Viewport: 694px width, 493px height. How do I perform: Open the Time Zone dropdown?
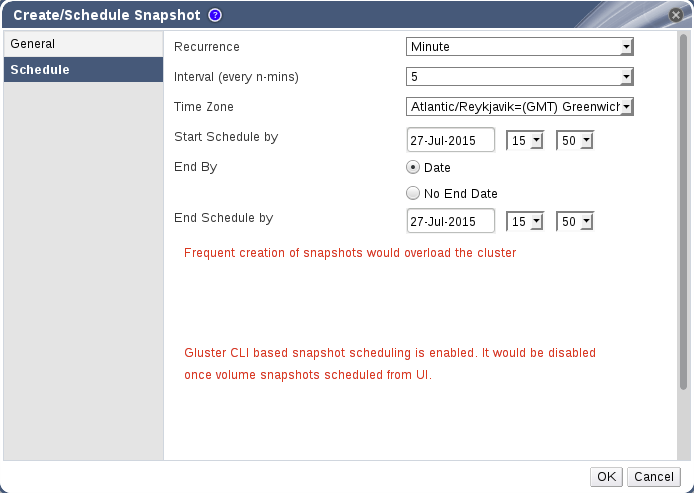coord(520,106)
